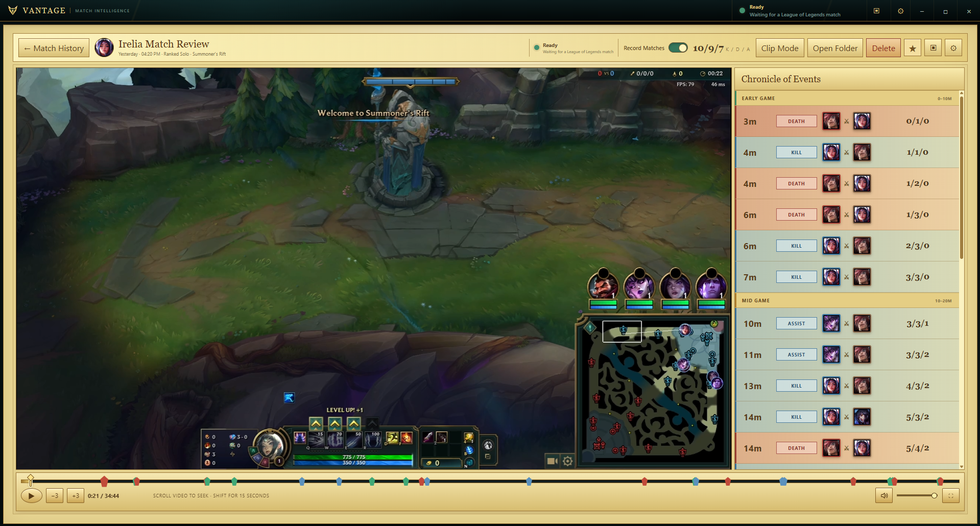Click square icon beside the star button

pyautogui.click(x=933, y=48)
